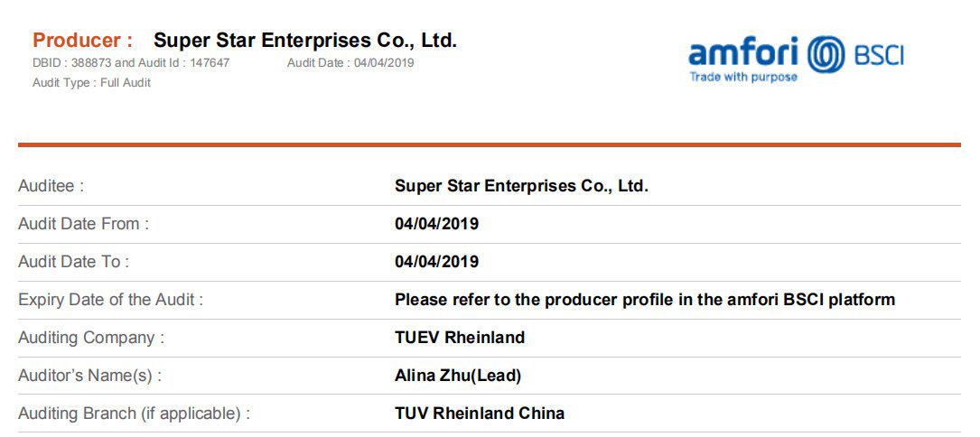Screen dimensions: 980x437
Task: Select the company name in the header title
Action: (305, 40)
